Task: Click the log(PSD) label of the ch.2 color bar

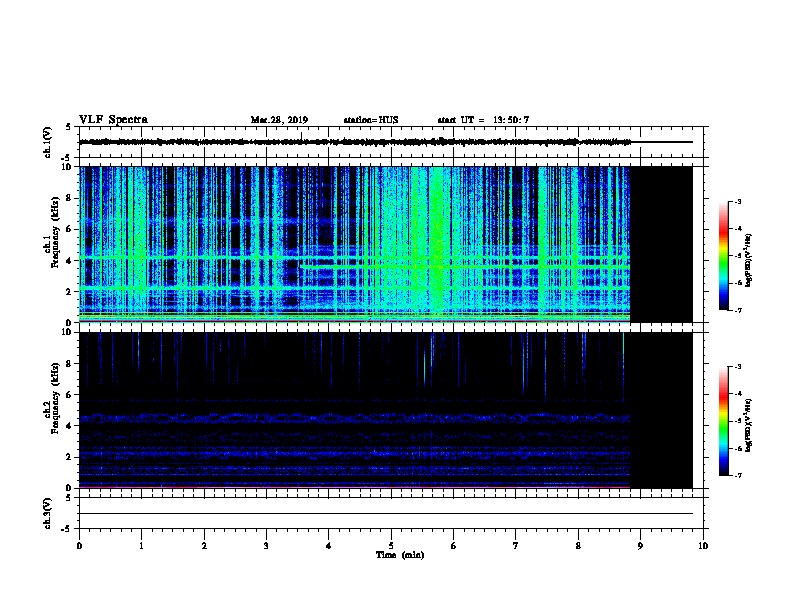Action: 749,426
